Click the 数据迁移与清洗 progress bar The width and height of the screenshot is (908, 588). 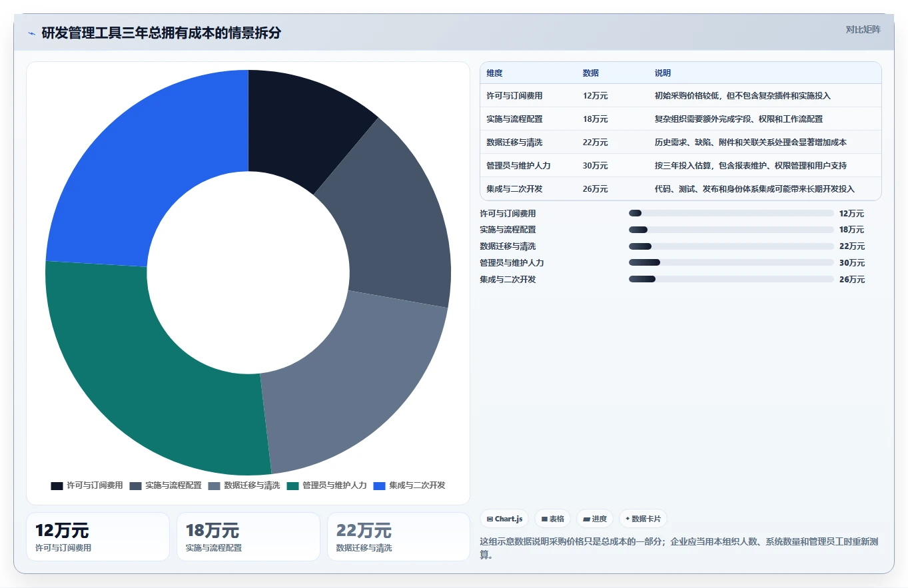tap(731, 246)
